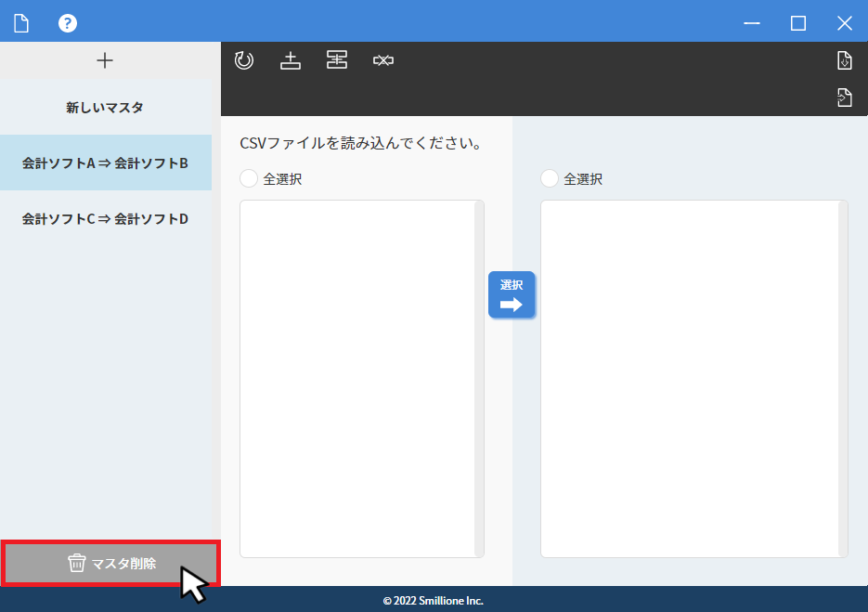Toggle left 全選択 select-all radio button

tap(249, 178)
